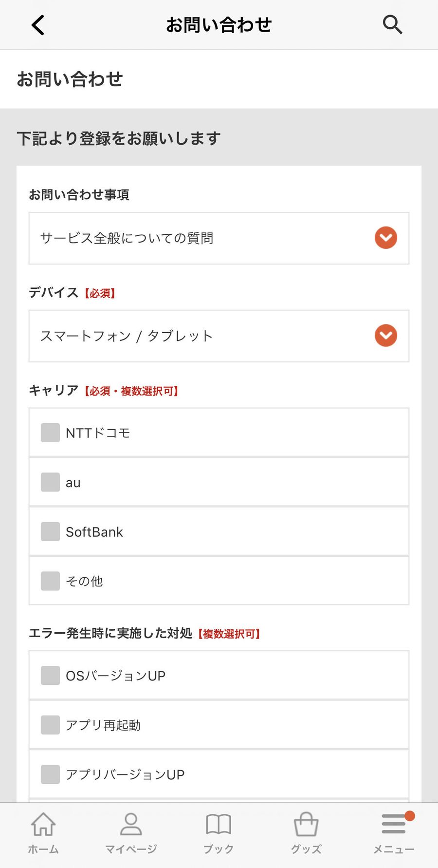This screenshot has width=438, height=868.
Task: Open メニュー hamburger icon
Action: point(394,824)
